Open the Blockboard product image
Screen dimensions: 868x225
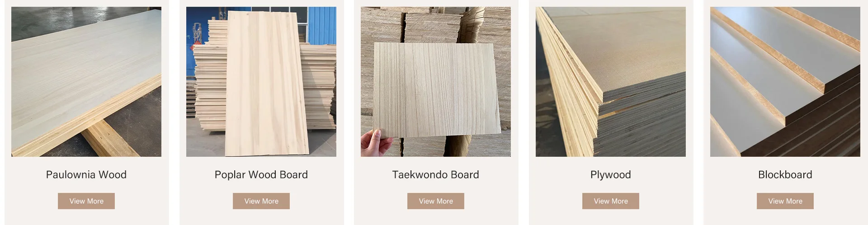[785, 82]
